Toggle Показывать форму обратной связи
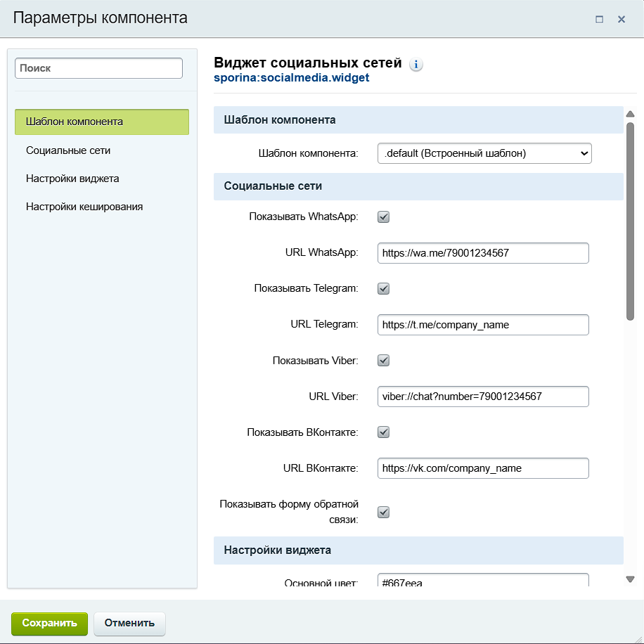 tap(383, 512)
